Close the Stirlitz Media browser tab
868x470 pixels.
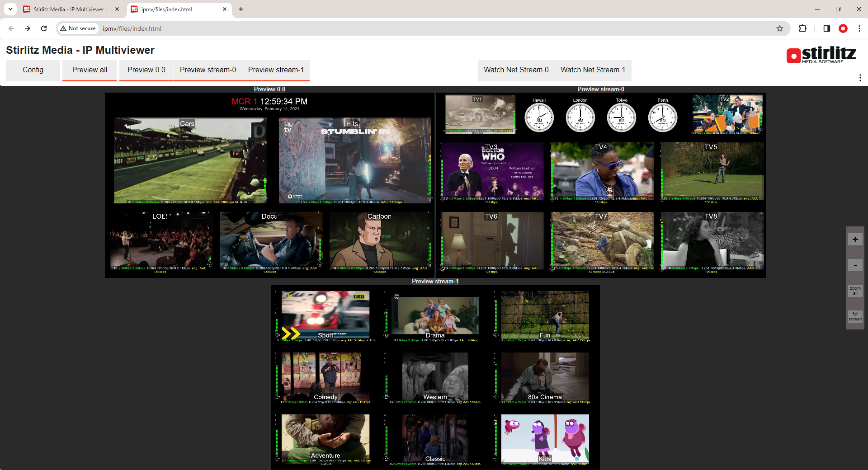(x=117, y=9)
